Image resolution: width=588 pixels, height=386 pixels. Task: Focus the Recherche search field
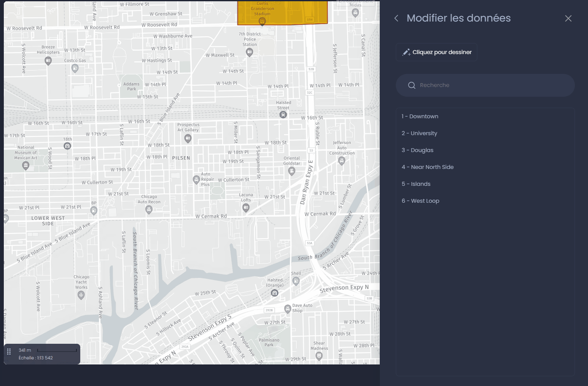tap(485, 85)
